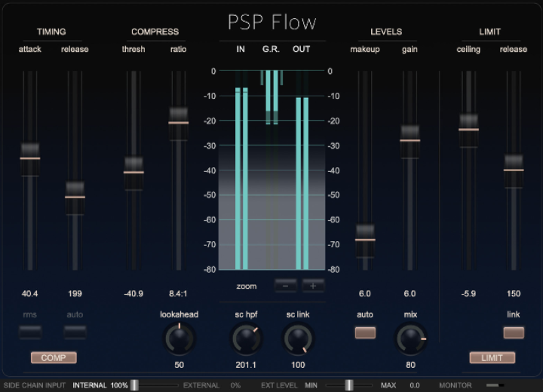Click the sc link knob

[298, 339]
